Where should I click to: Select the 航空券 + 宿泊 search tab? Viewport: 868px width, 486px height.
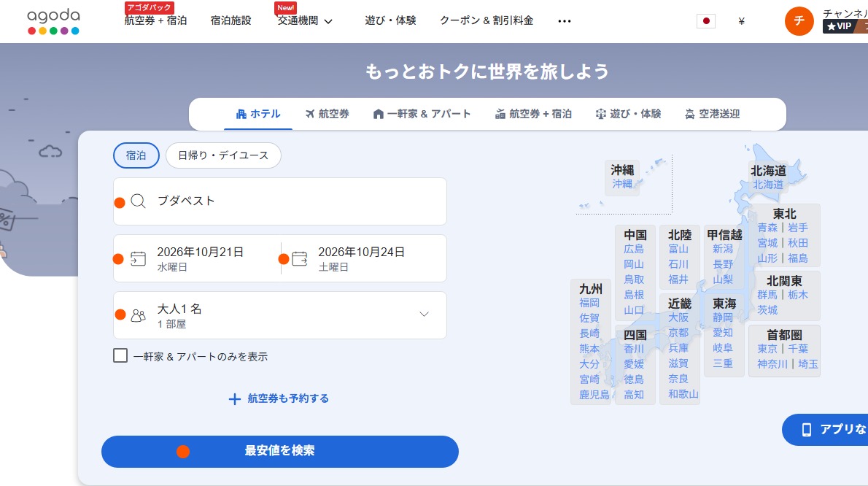533,114
